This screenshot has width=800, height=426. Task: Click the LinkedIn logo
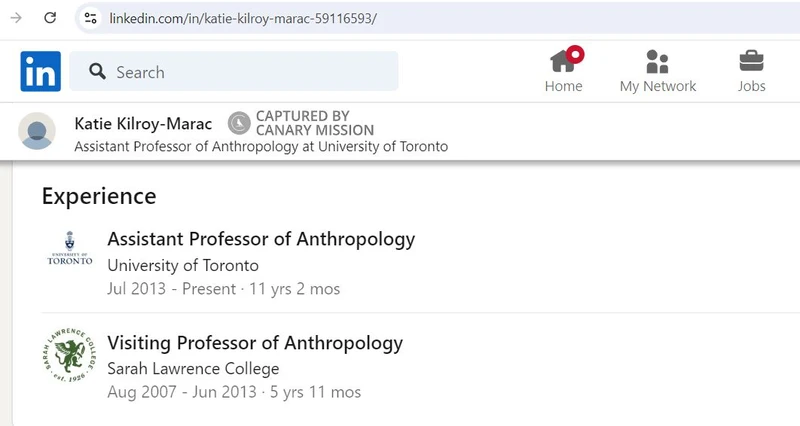41,72
